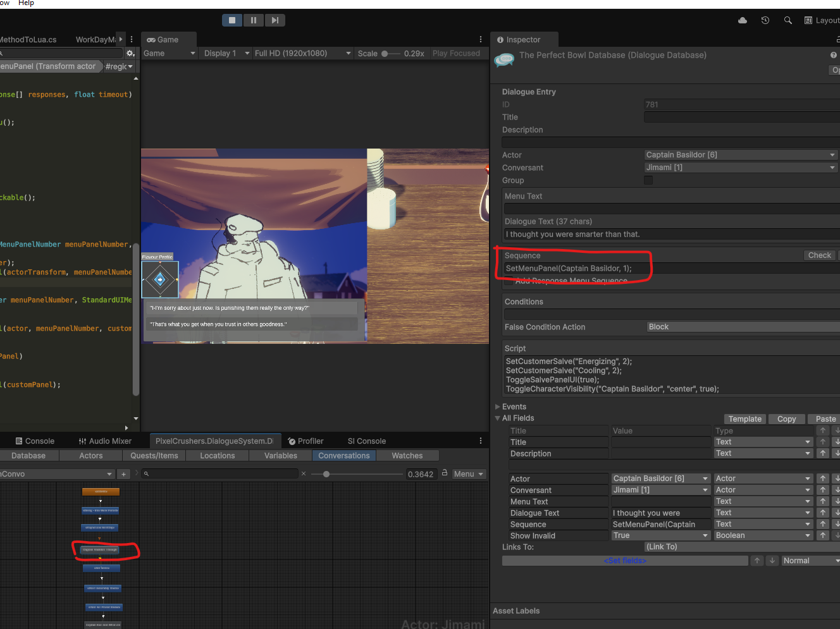The height and width of the screenshot is (629, 840).
Task: Open the (Link To) dropdown
Action: click(x=742, y=547)
